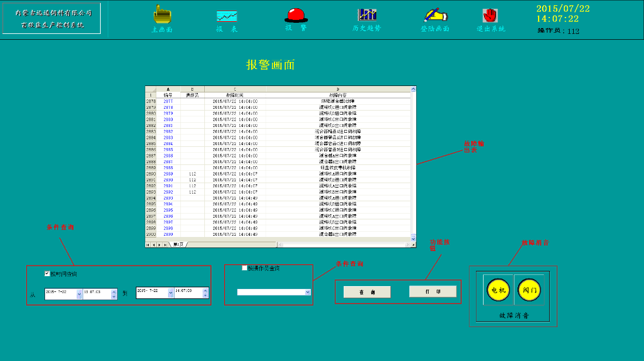Click the table's horizontal scroll-right arrow
644x361 pixels.
(x=408, y=245)
